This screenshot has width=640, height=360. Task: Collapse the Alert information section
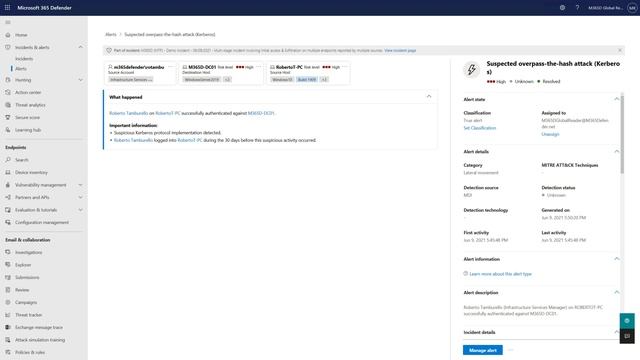(x=616, y=259)
